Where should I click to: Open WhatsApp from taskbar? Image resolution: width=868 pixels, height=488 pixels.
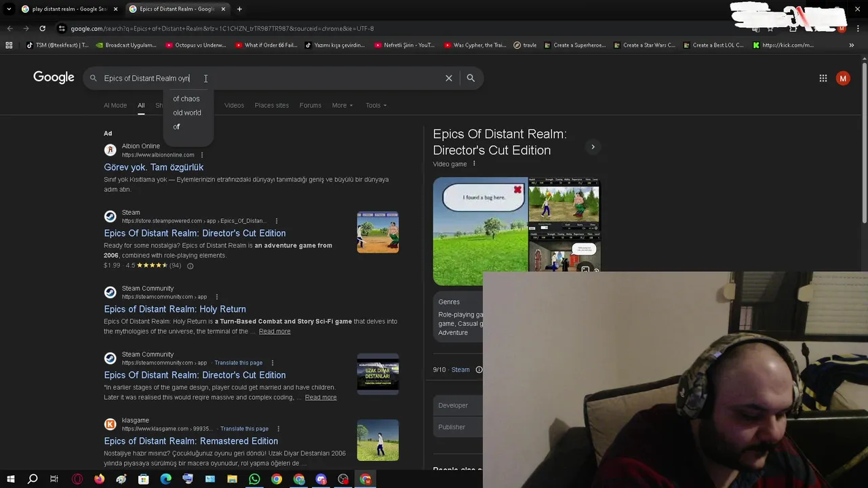tap(254, 479)
